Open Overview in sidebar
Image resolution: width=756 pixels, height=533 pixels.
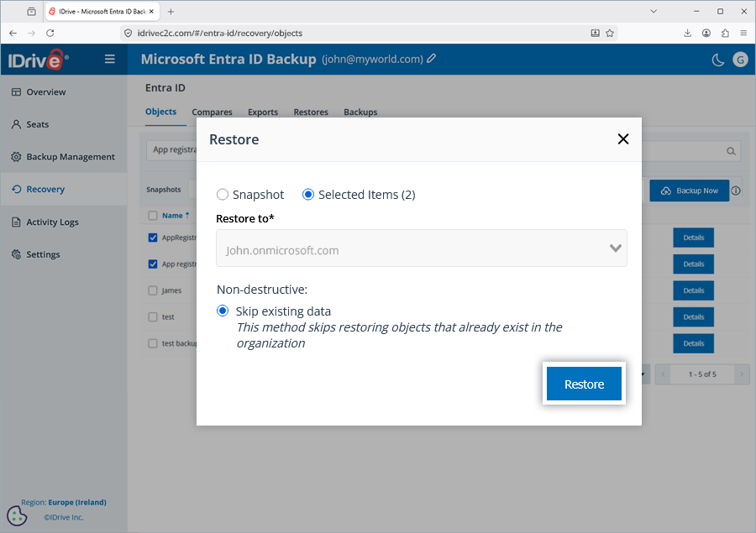(x=46, y=92)
